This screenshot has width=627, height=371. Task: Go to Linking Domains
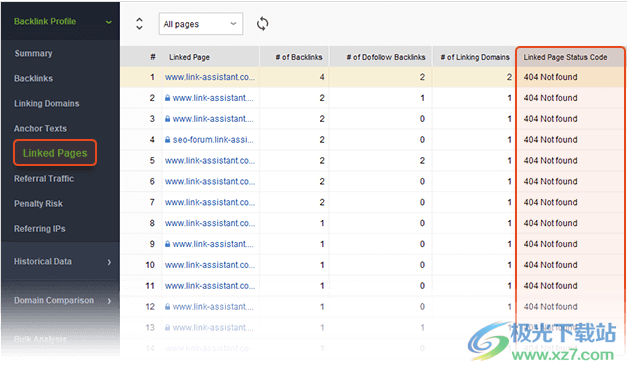[46, 104]
